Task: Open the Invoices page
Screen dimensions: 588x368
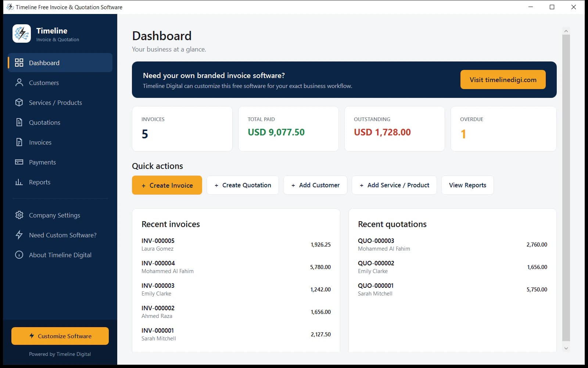Action: click(60, 142)
